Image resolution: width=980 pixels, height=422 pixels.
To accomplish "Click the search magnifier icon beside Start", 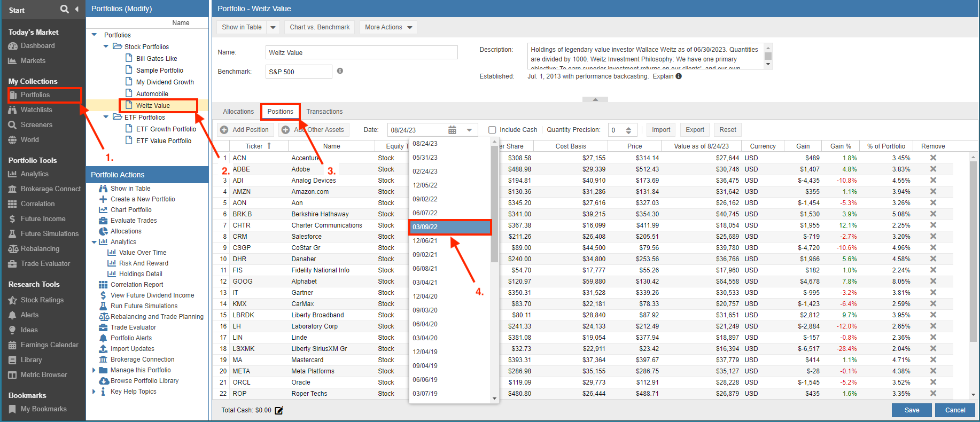I will click(x=65, y=9).
